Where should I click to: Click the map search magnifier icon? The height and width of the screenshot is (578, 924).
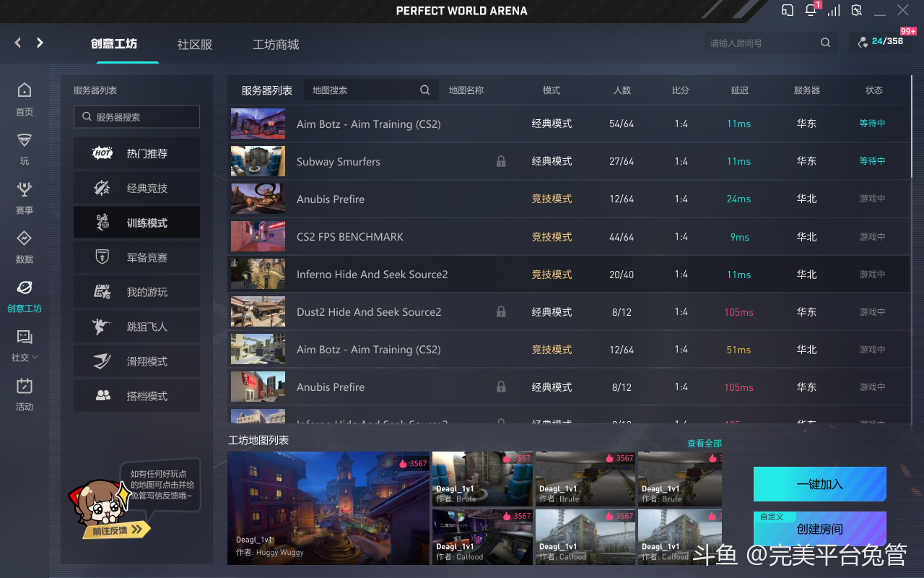click(425, 90)
